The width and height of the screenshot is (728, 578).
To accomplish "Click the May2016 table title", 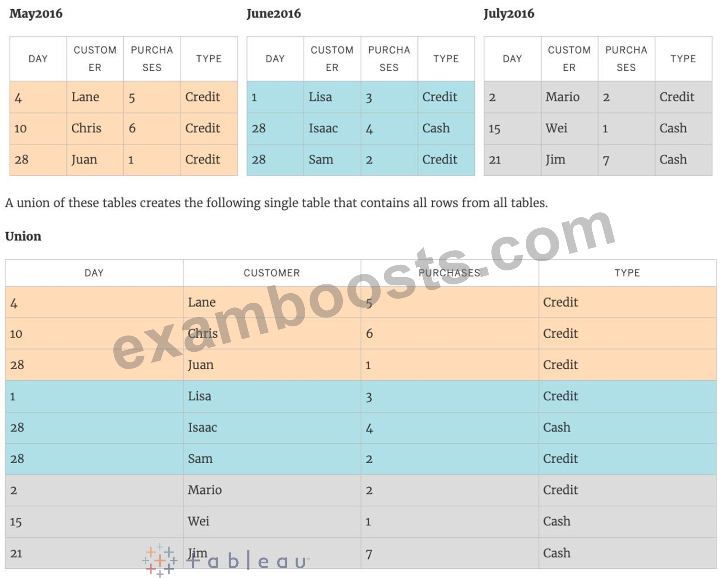I will tap(36, 14).
